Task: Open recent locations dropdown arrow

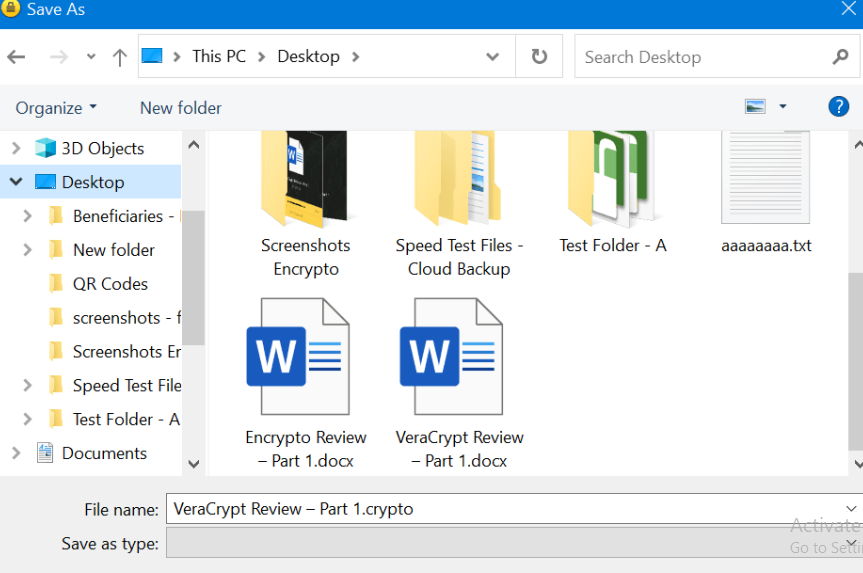Action: tap(91, 57)
